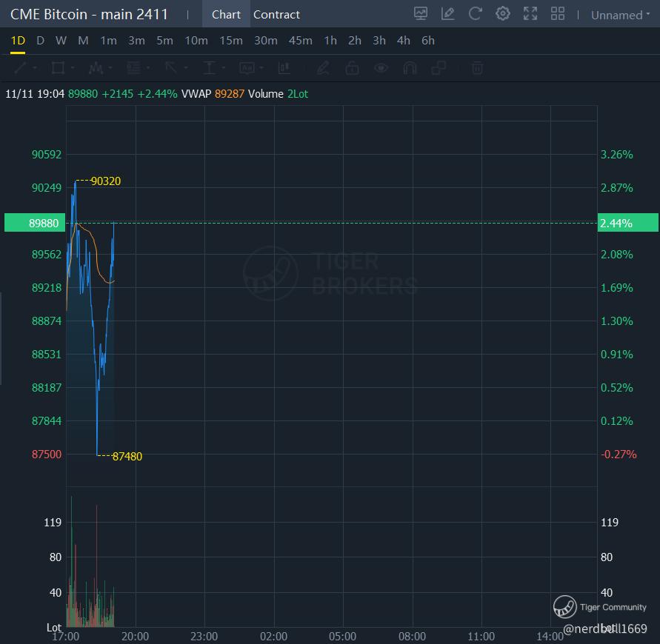The width and height of the screenshot is (660, 644).
Task: Toggle drawing visibility with eye icon
Action: [x=381, y=68]
